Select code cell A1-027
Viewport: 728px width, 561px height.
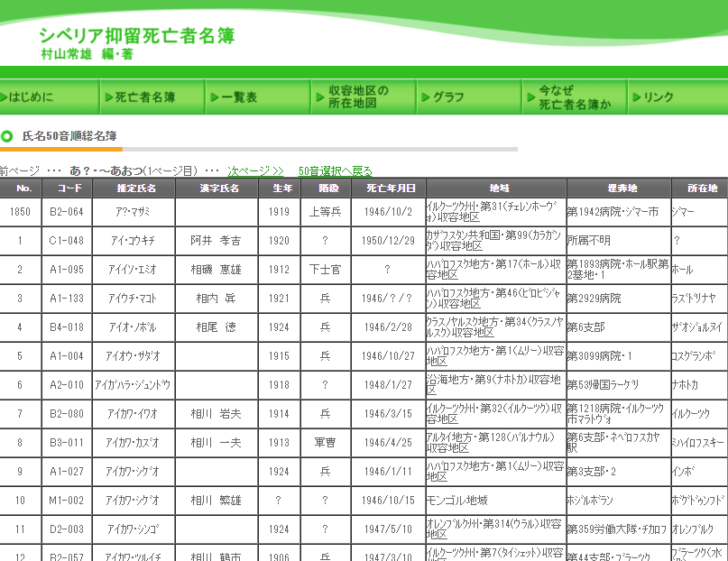tap(67, 472)
